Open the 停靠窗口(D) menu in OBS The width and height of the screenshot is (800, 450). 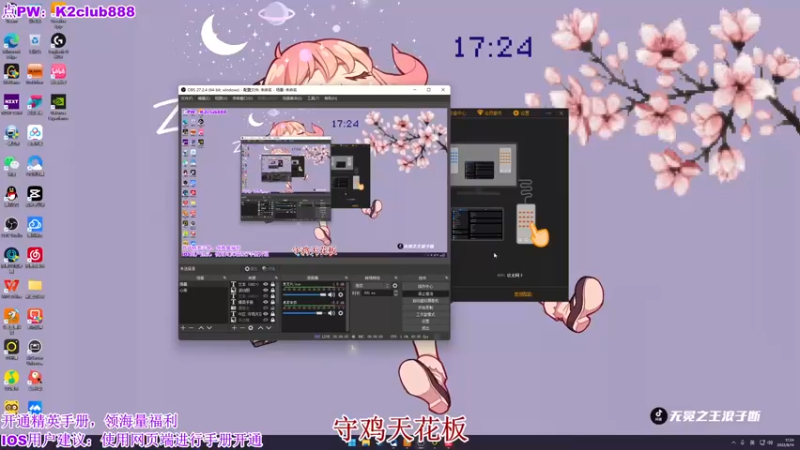tap(242, 98)
